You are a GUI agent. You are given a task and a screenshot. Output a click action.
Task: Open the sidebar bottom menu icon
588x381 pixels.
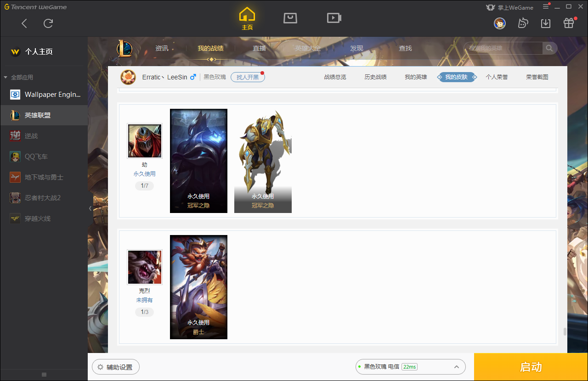[x=44, y=375]
